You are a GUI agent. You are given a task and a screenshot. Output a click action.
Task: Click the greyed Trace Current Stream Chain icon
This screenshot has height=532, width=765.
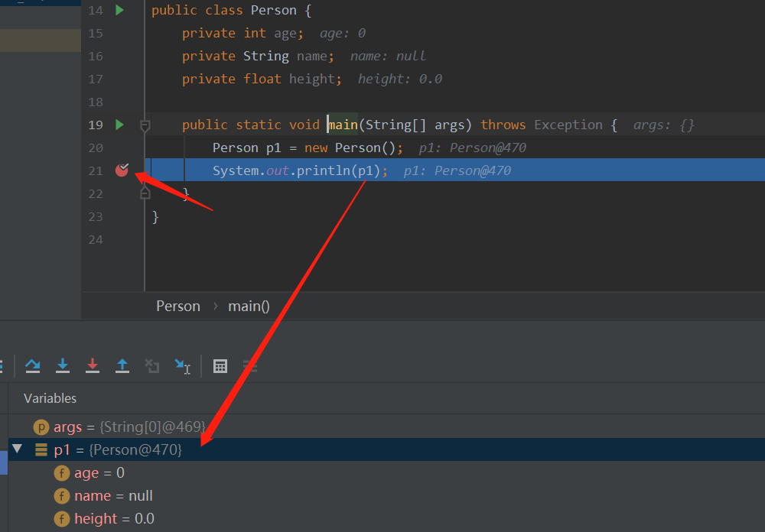click(250, 365)
